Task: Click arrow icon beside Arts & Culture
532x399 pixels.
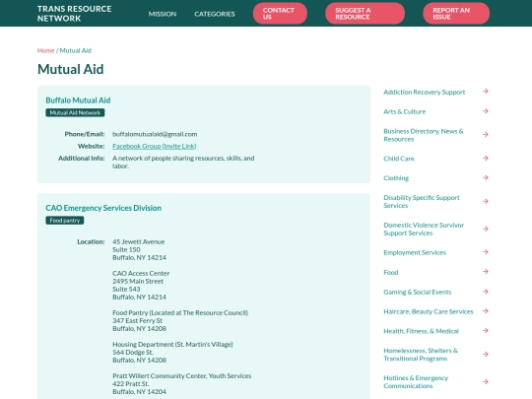Action: point(486,111)
